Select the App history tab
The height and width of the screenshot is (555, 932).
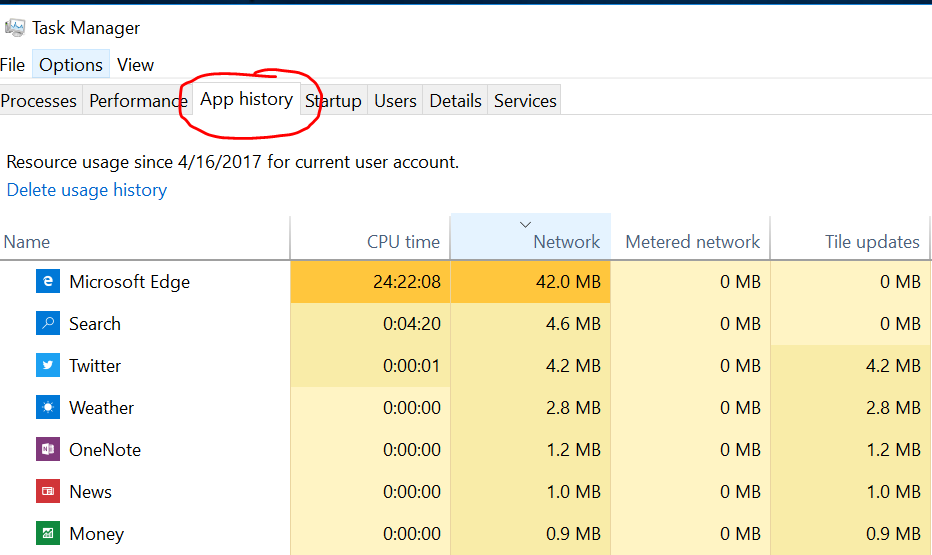click(x=246, y=99)
